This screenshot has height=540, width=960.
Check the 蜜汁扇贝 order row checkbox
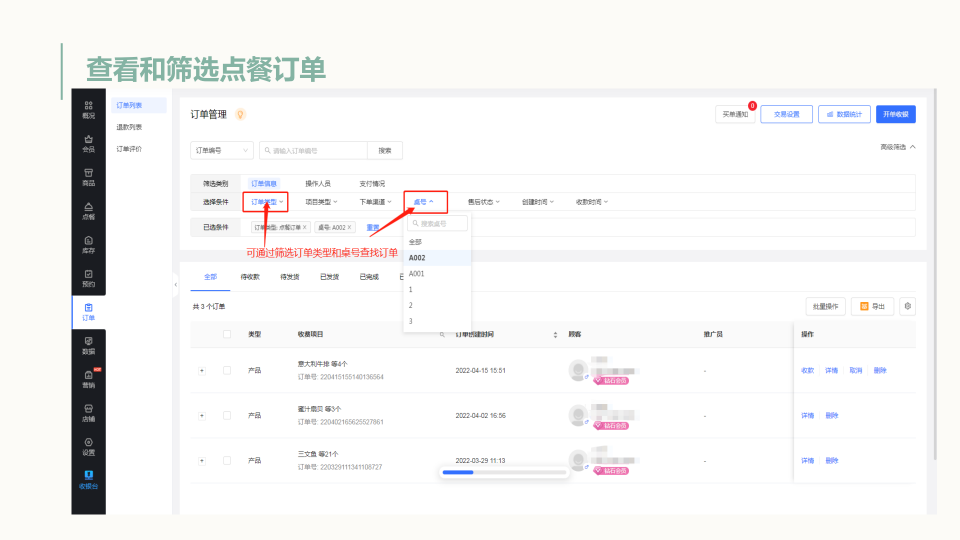(x=227, y=416)
